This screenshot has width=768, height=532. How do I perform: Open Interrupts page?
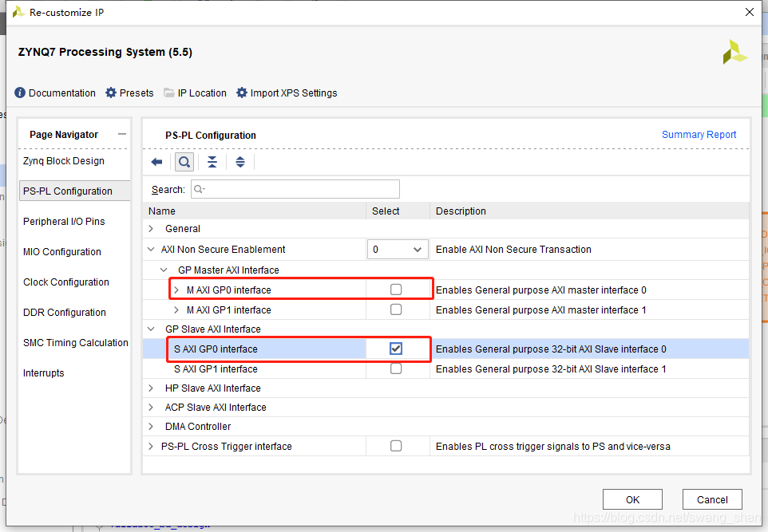click(x=44, y=373)
